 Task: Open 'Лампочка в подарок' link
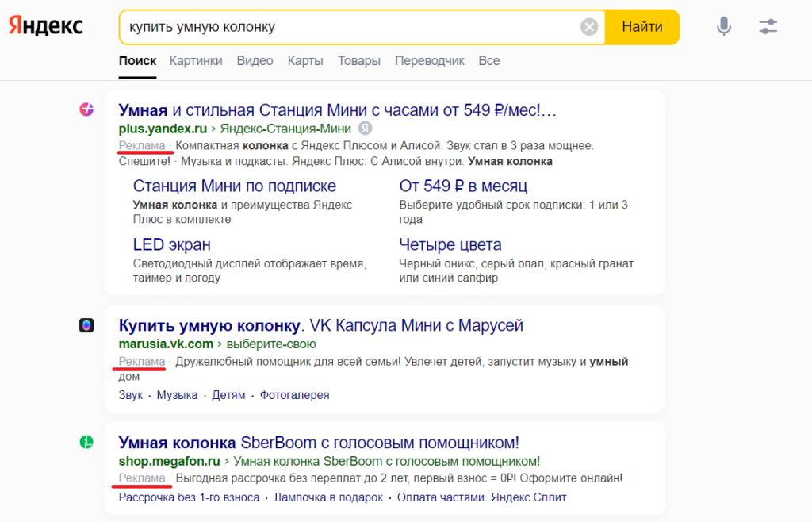[x=328, y=497]
